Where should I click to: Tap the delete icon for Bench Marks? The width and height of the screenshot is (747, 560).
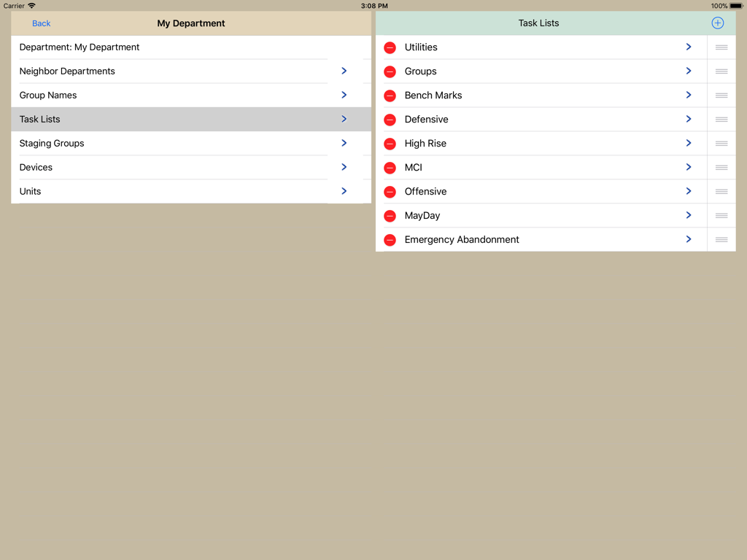(390, 95)
